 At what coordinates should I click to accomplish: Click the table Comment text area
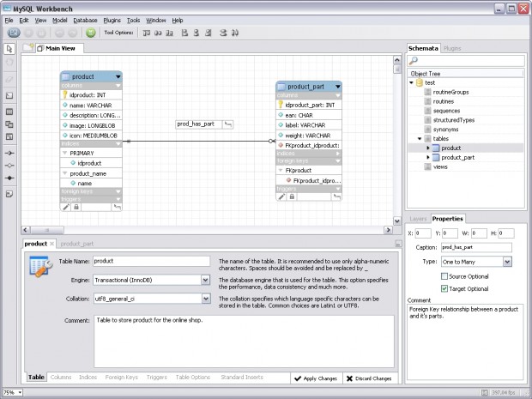tap(244, 341)
